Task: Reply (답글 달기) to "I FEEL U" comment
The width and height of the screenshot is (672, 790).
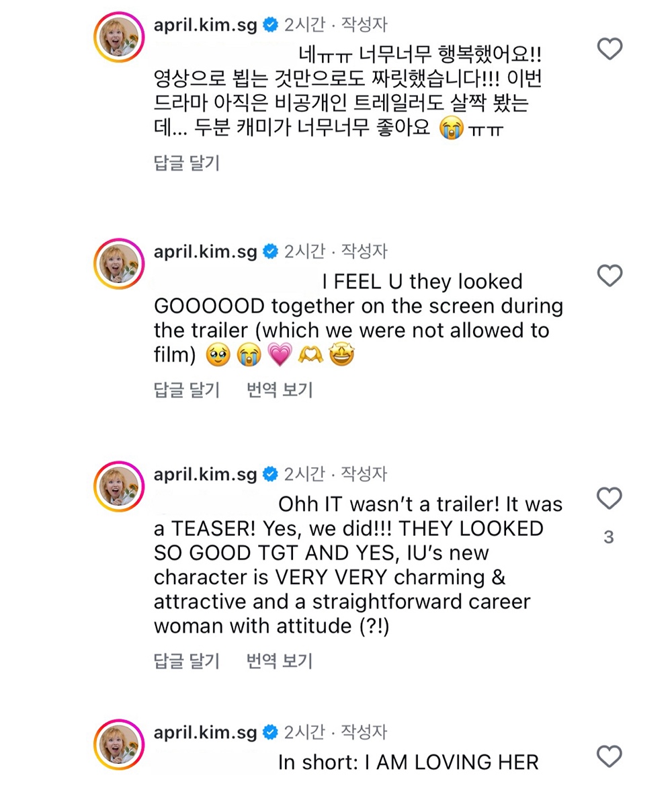Action: [187, 389]
